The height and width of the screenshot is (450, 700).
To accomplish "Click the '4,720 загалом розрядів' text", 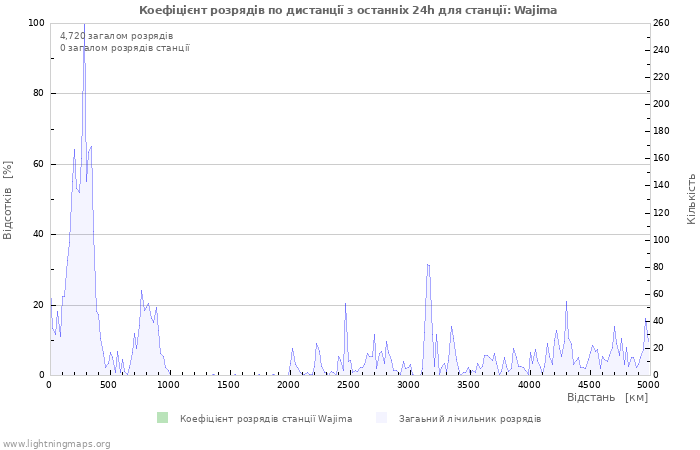I will click(x=116, y=36).
